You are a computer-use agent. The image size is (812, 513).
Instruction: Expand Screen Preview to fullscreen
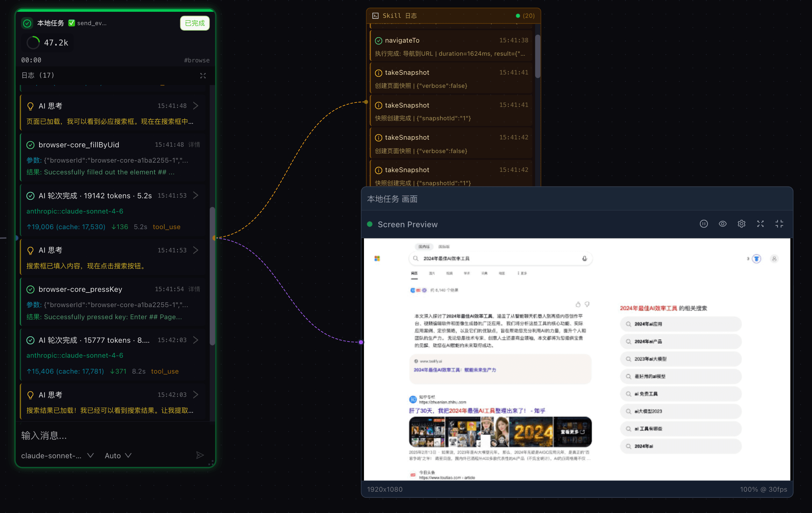760,223
